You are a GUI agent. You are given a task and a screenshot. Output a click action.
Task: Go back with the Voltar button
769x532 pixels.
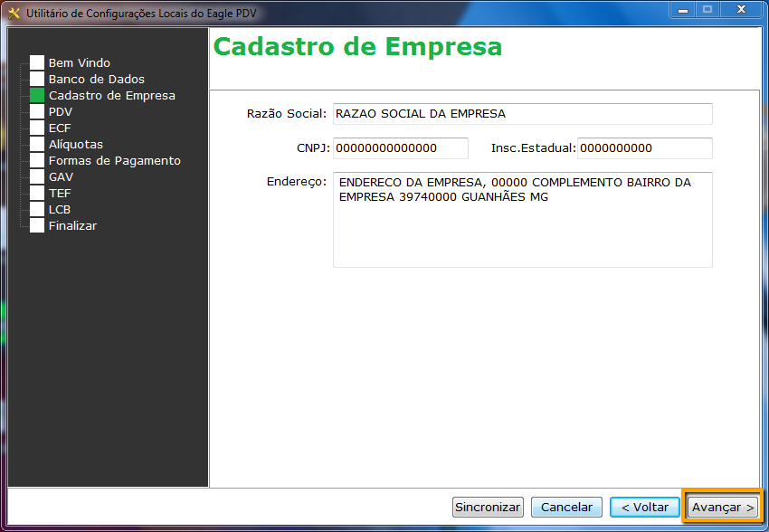point(645,507)
